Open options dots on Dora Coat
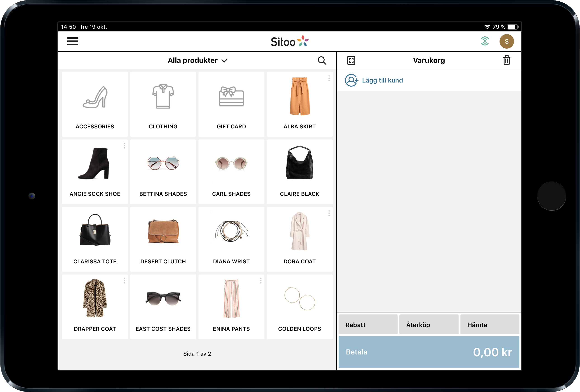580x392 pixels. [x=329, y=213]
